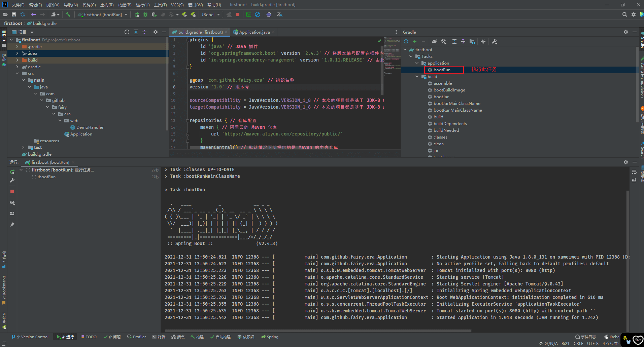
Task: Open the 项目 view selector dropdown
Action: click(23, 32)
